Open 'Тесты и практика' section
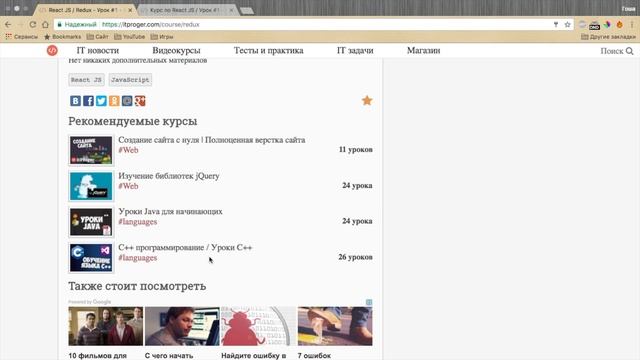 click(x=269, y=51)
